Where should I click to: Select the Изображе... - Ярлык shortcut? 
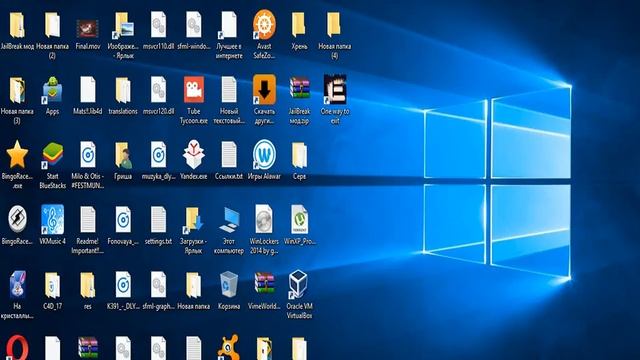pyautogui.click(x=123, y=25)
